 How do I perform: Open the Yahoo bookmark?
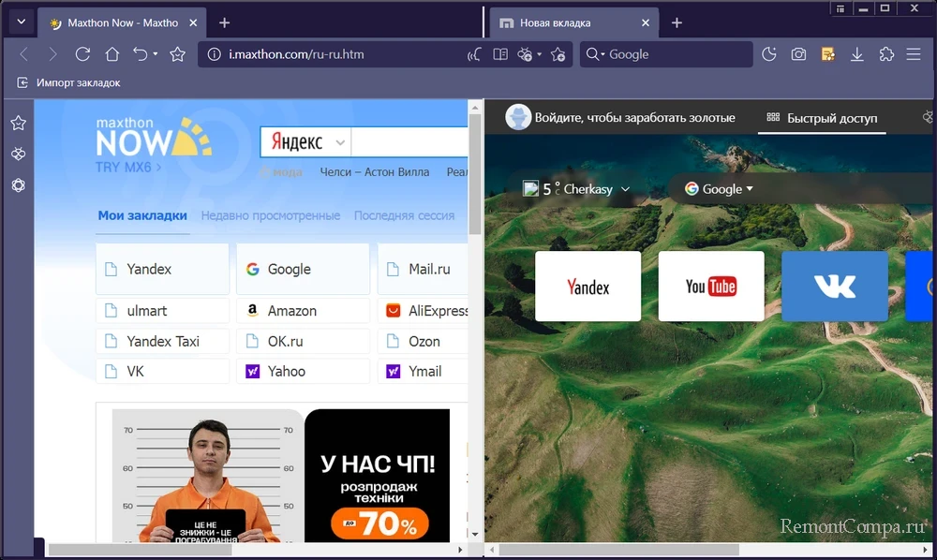[x=303, y=372]
